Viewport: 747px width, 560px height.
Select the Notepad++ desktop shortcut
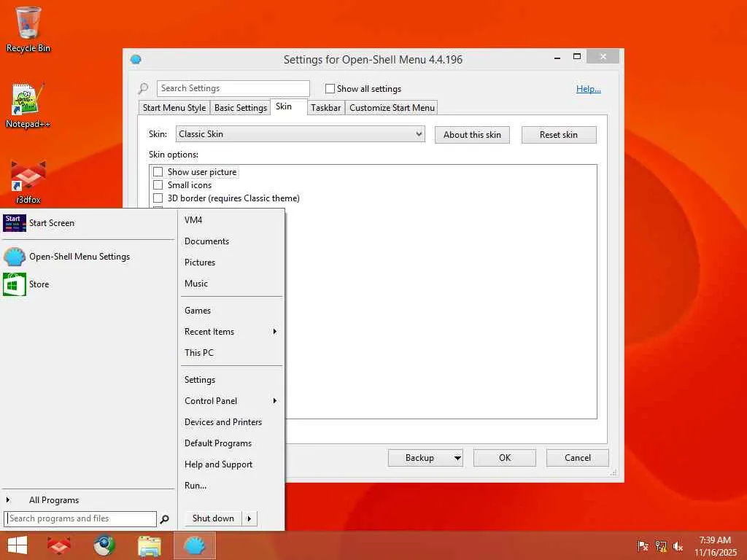(28, 106)
